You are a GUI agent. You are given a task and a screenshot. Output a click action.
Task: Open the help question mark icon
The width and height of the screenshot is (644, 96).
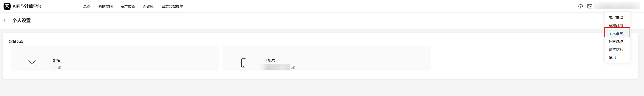(581, 6)
